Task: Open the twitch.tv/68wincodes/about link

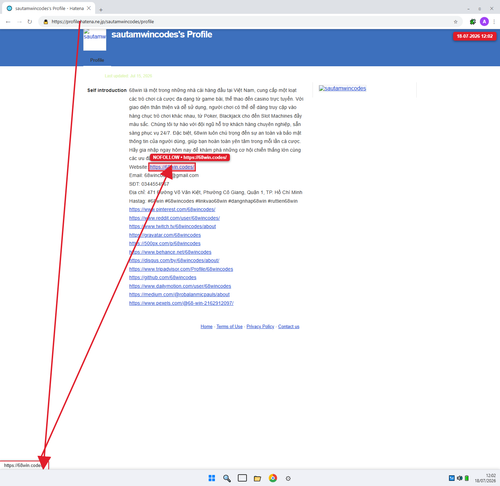Action: coord(172,226)
